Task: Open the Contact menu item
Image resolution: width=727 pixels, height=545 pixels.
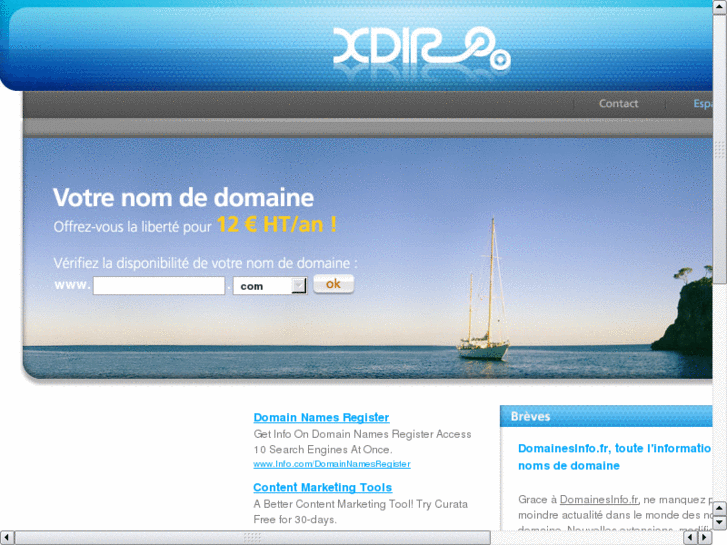Action: 619,103
